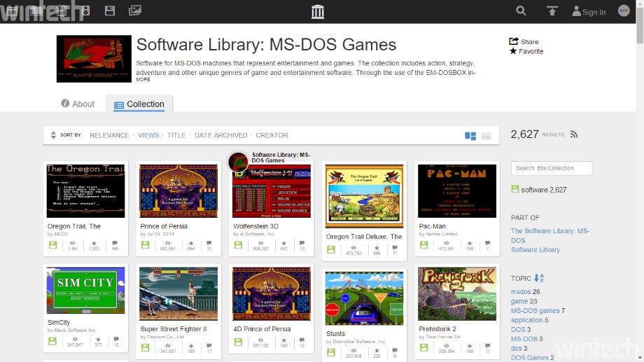The height and width of the screenshot is (362, 644).
Task: Click the RSS feed icon
Action: coord(574,134)
